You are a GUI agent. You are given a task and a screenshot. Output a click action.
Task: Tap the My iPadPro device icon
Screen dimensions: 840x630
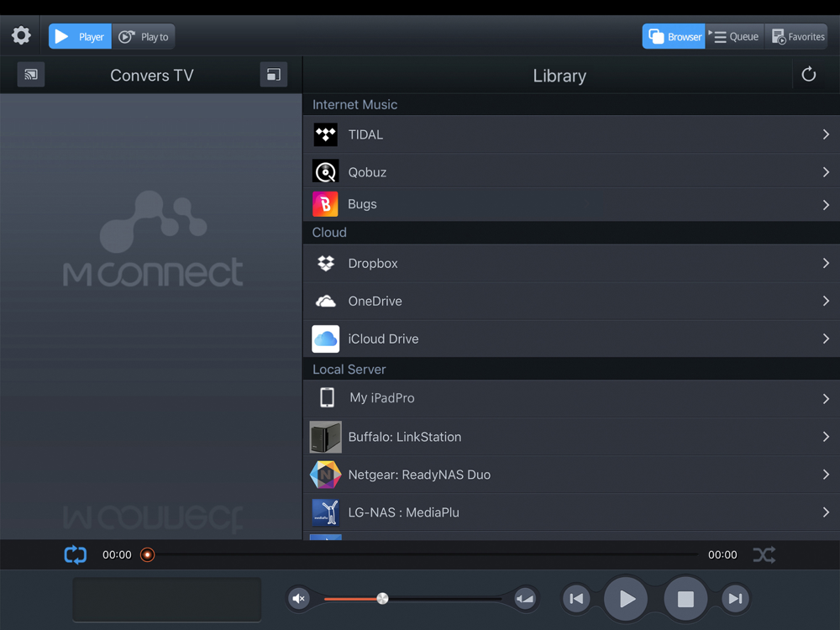[x=327, y=398]
